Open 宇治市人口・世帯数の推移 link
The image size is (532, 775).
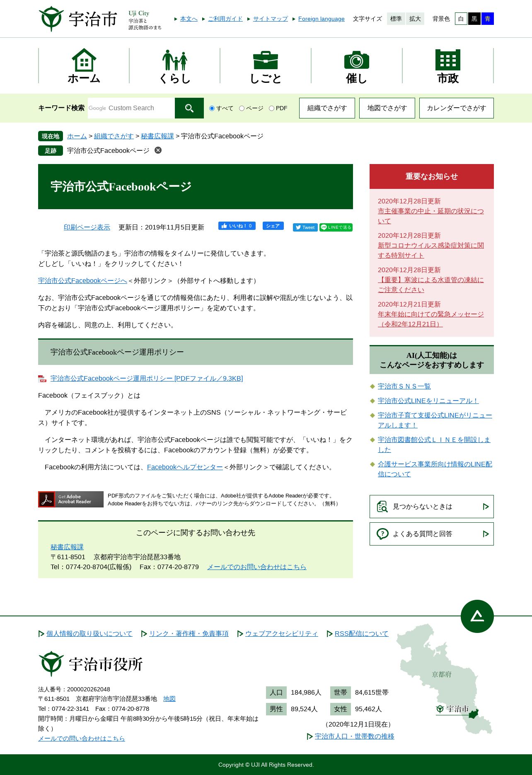[x=355, y=736]
